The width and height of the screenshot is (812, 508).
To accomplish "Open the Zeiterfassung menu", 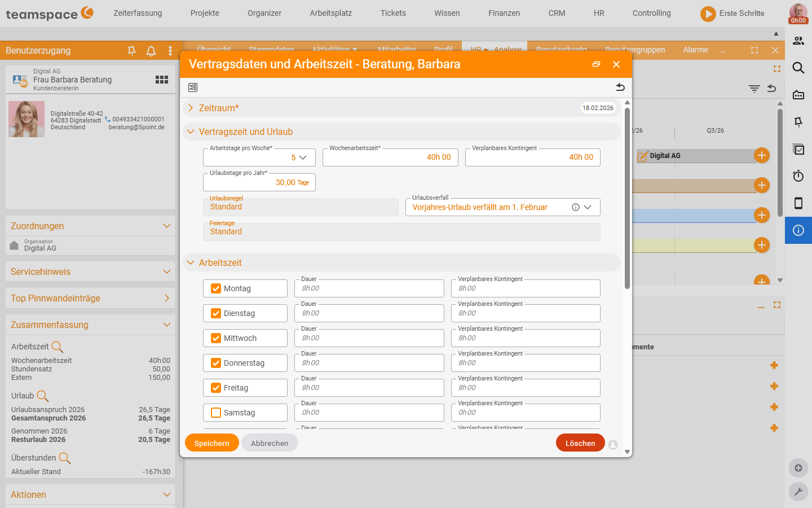I will pyautogui.click(x=138, y=13).
